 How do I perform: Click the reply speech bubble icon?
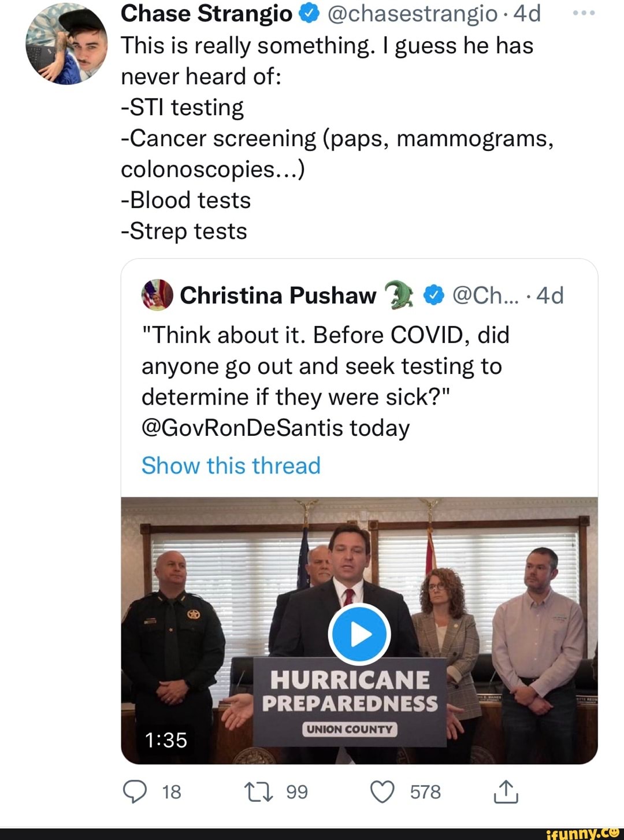(135, 791)
